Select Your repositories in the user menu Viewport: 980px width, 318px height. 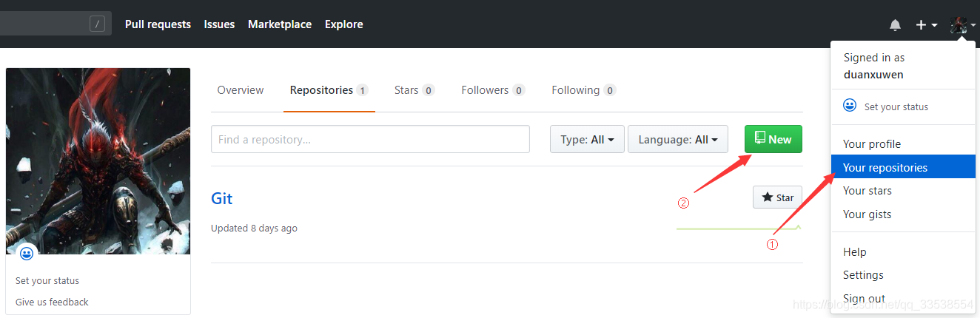[x=902, y=167]
